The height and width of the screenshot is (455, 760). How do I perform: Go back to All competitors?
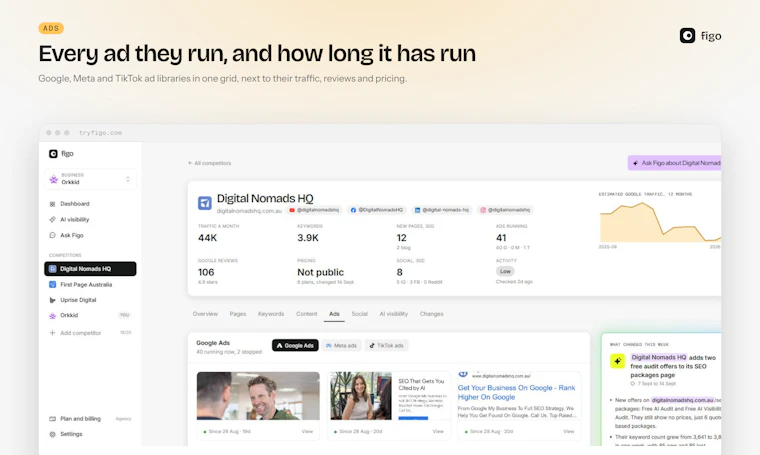(209, 163)
